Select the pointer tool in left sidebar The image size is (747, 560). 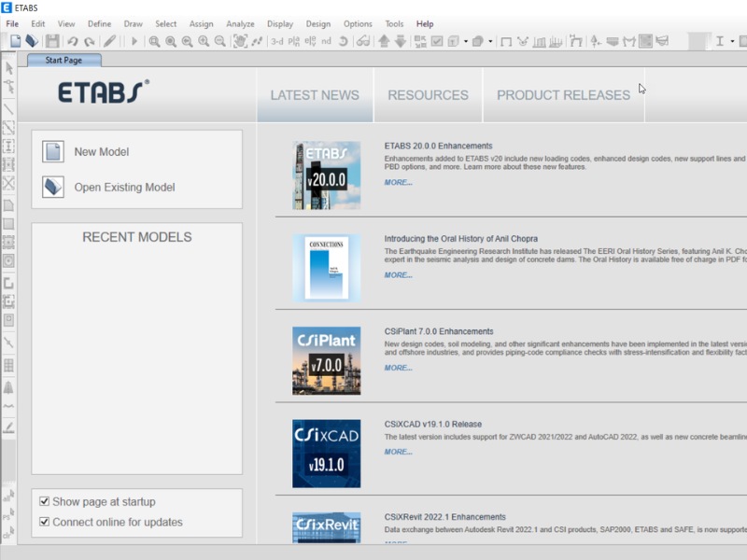click(9, 67)
